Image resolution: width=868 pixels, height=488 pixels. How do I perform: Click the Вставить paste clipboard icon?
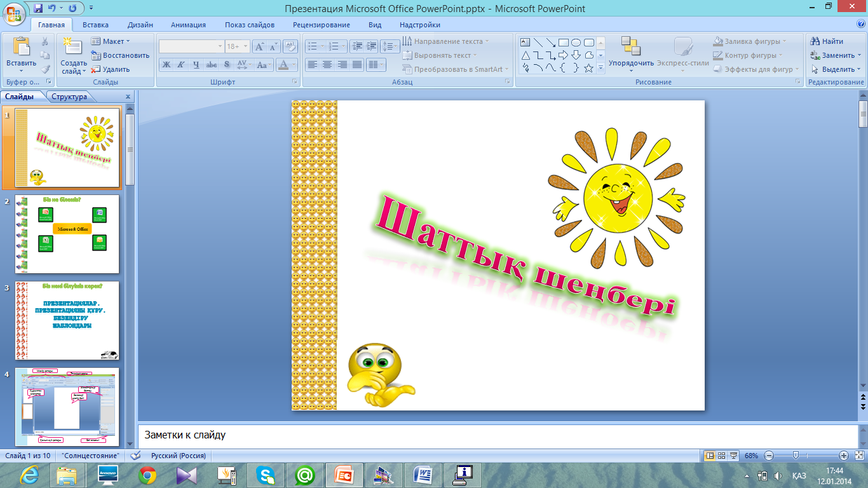(21, 48)
